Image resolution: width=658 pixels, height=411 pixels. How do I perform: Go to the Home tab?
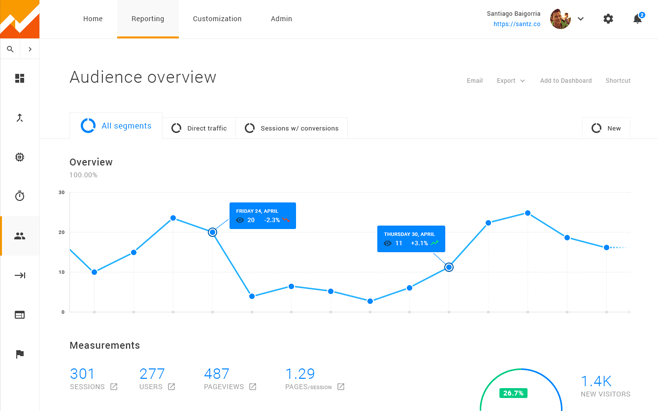93,19
